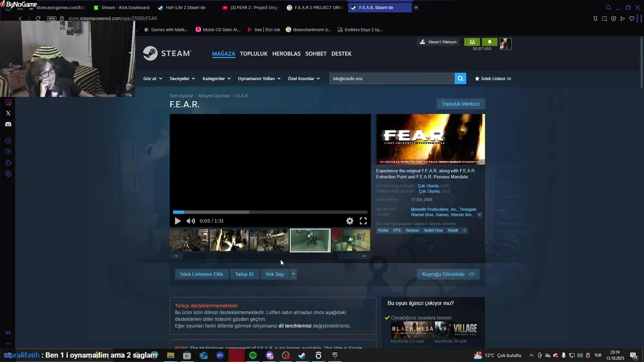
Task: Open Spotify from the taskbar
Action: pos(253,355)
